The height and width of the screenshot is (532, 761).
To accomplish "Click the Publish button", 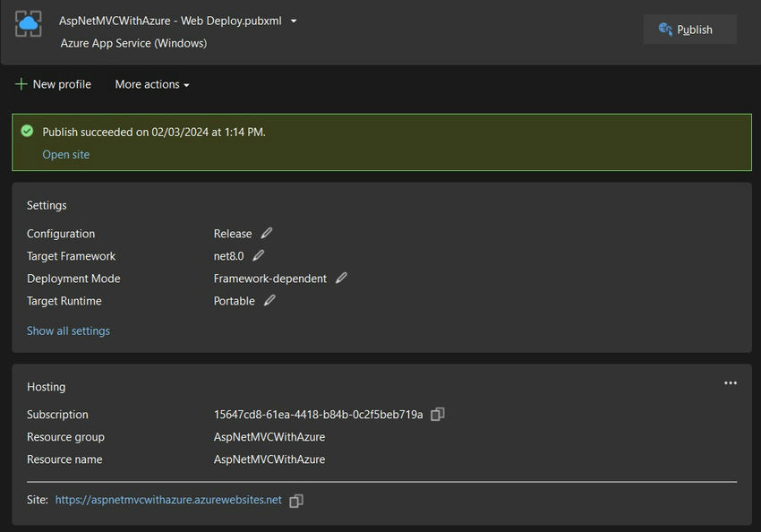I will (x=689, y=29).
